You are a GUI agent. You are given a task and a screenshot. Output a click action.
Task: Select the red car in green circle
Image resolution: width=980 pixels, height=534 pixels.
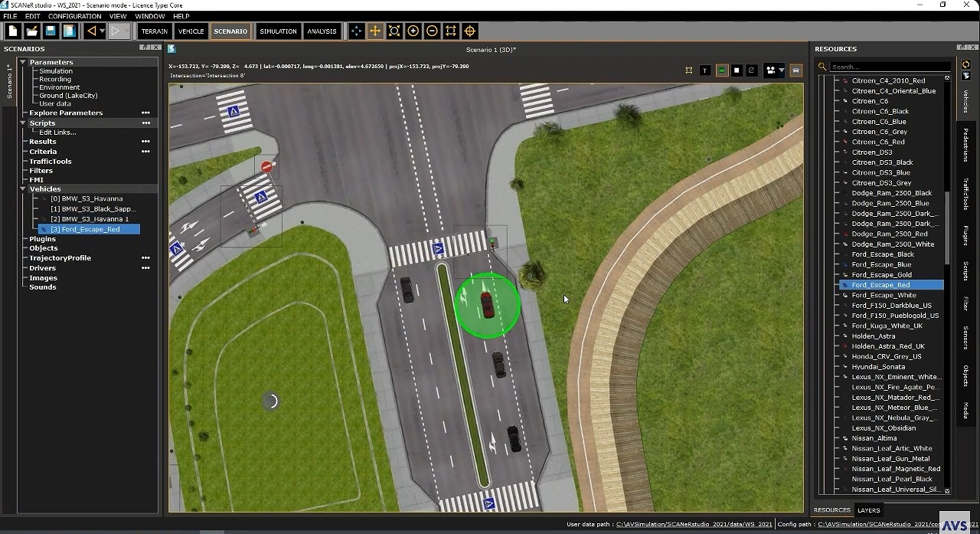487,305
